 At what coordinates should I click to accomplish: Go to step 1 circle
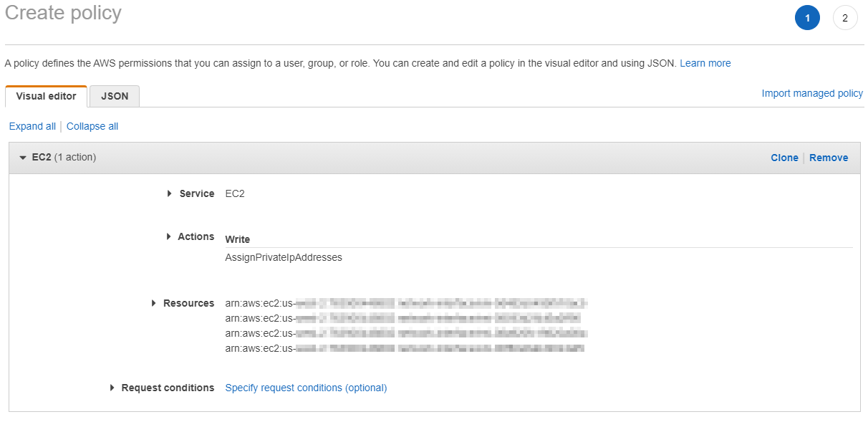point(807,18)
